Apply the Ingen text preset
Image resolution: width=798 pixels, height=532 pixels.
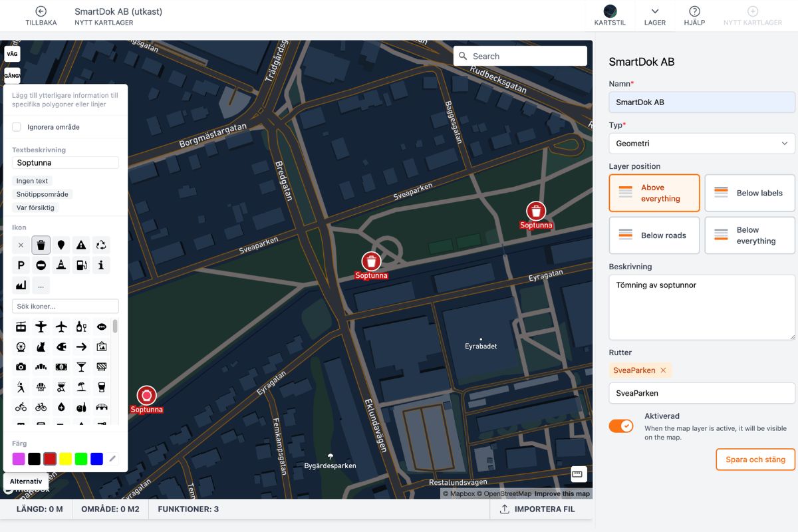(x=32, y=181)
